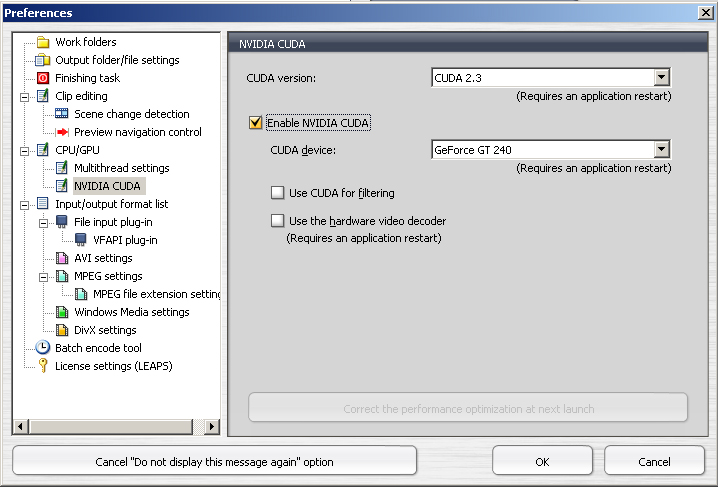Click the License settings key icon
The width and height of the screenshot is (718, 487).
coord(43,365)
